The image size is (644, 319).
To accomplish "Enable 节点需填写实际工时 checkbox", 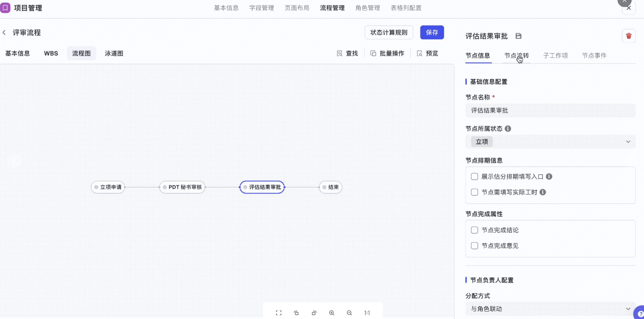I will [x=474, y=192].
